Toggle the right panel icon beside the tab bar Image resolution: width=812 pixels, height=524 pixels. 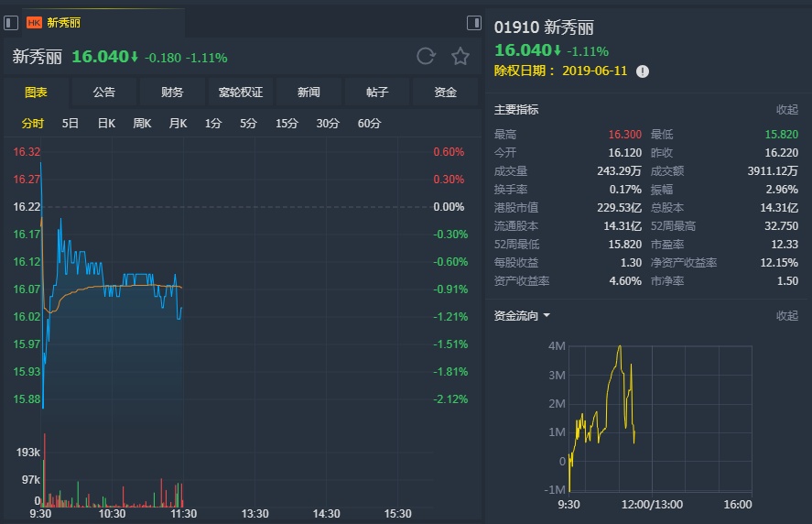pos(474,23)
